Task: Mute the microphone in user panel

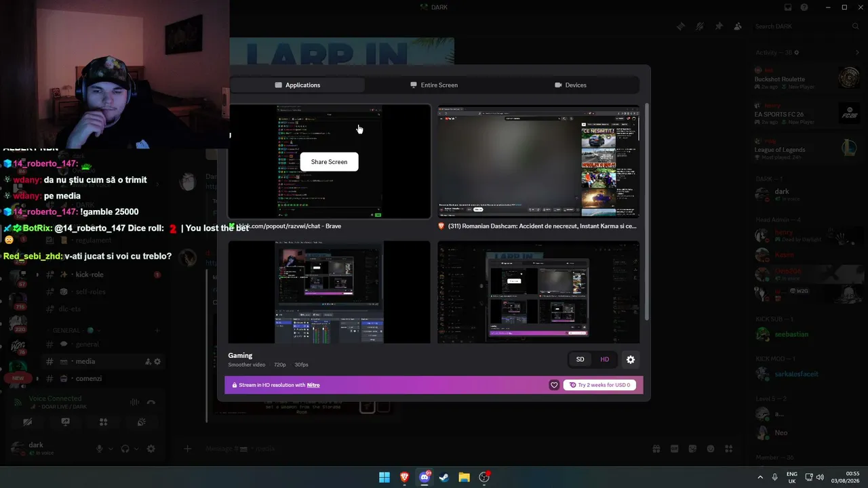Action: tap(100, 449)
